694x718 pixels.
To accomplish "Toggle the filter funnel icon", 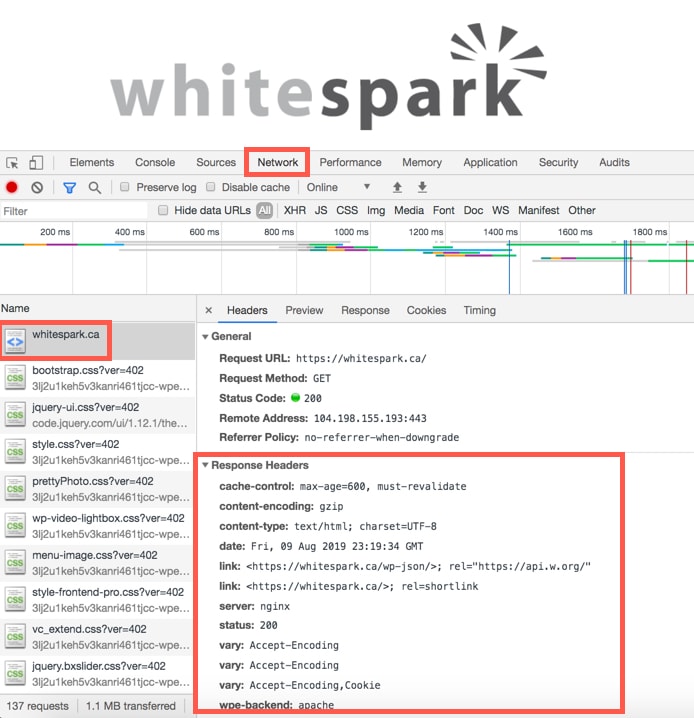I will 70,188.
